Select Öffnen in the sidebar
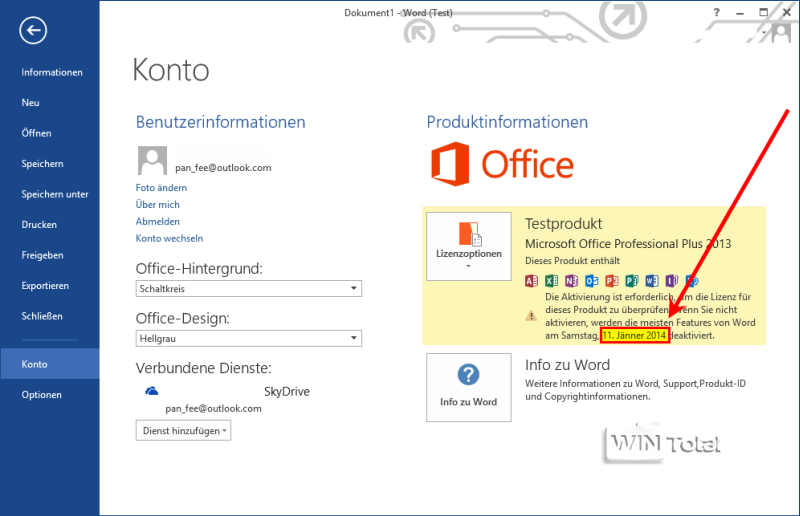This screenshot has height=516, width=800. 50,133
